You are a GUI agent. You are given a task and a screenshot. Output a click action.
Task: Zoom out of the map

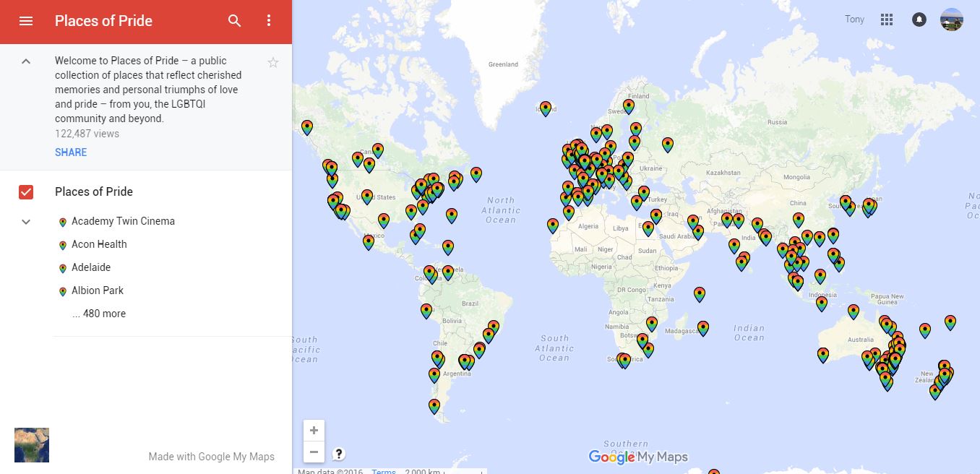pos(314,452)
